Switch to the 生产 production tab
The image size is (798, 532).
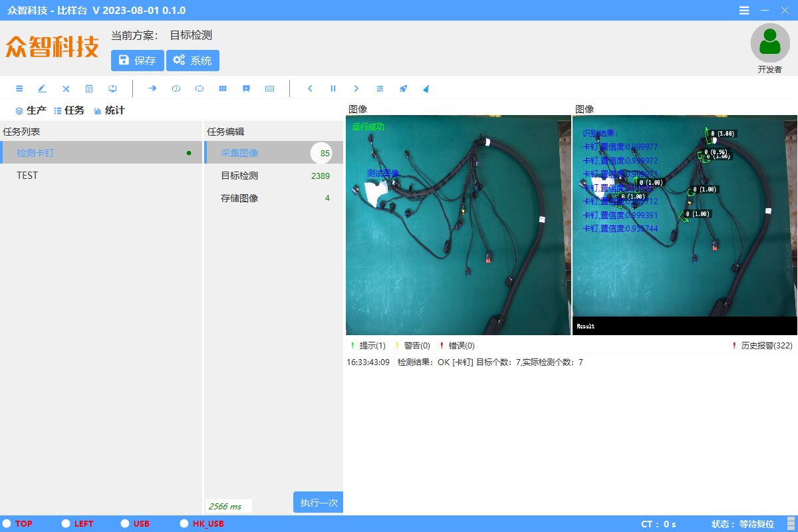coord(31,110)
